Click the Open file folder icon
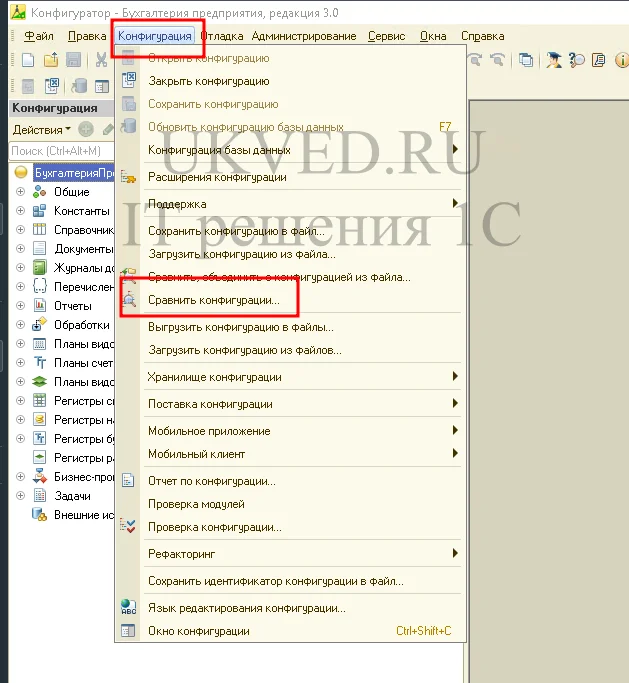Screen dimensions: 629x683 [50, 60]
